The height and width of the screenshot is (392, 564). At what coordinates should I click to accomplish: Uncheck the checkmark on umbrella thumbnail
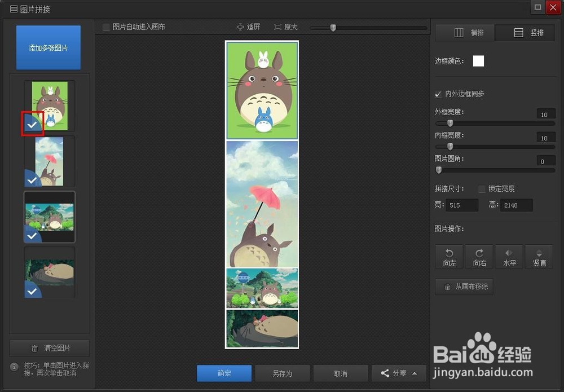click(x=32, y=180)
